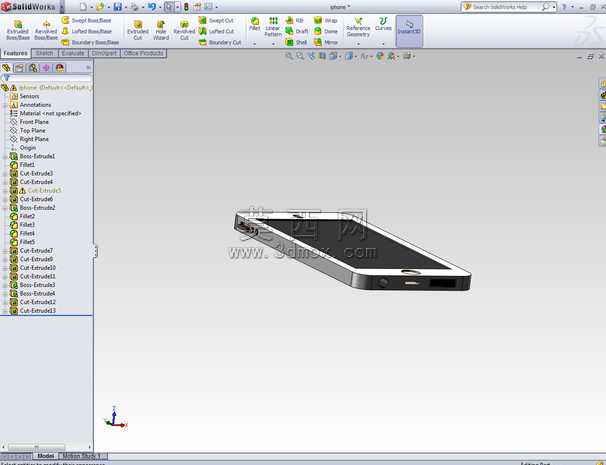Select the Revolved Cut tool
The image size is (606, 465).
coord(184,30)
